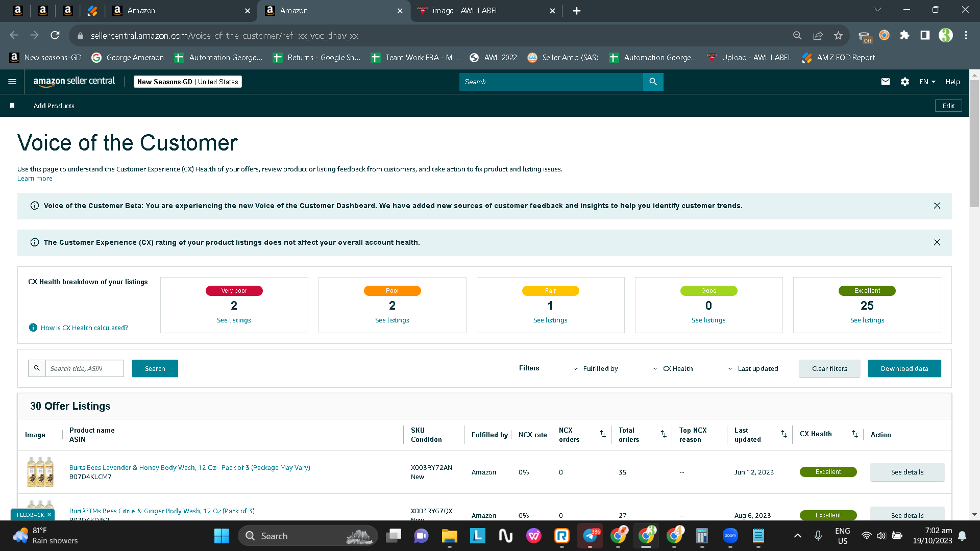Go back with the browser back arrow
Screen dimensions: 980x551
14,35
